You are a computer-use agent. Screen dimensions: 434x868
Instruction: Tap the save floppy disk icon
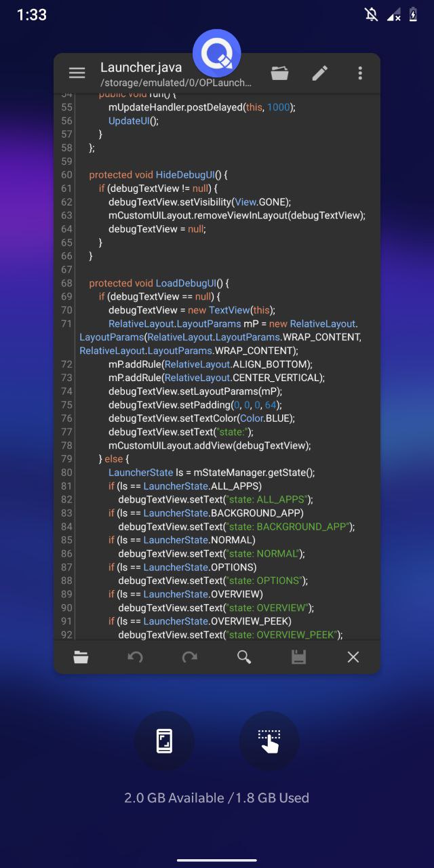[x=298, y=656]
